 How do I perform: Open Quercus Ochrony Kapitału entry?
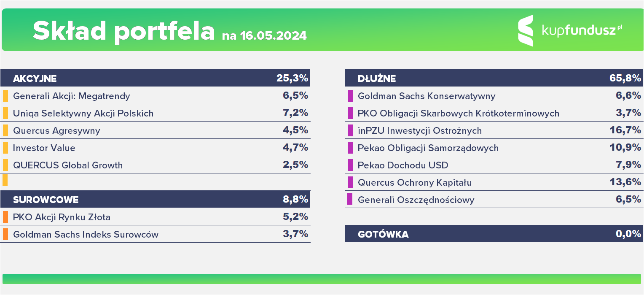494,182
